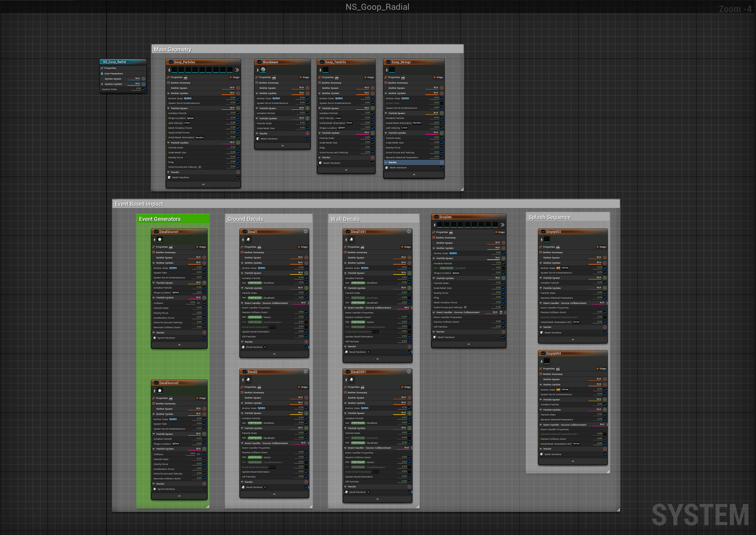Click the Stage button in Goop_Particles
Image resolution: width=756 pixels, height=535 pixels.
[x=234, y=77]
